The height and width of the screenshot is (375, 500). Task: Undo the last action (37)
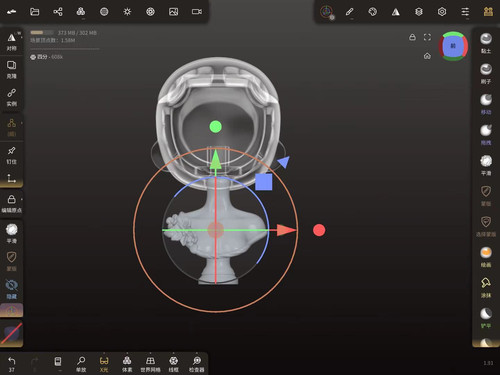click(x=11, y=363)
